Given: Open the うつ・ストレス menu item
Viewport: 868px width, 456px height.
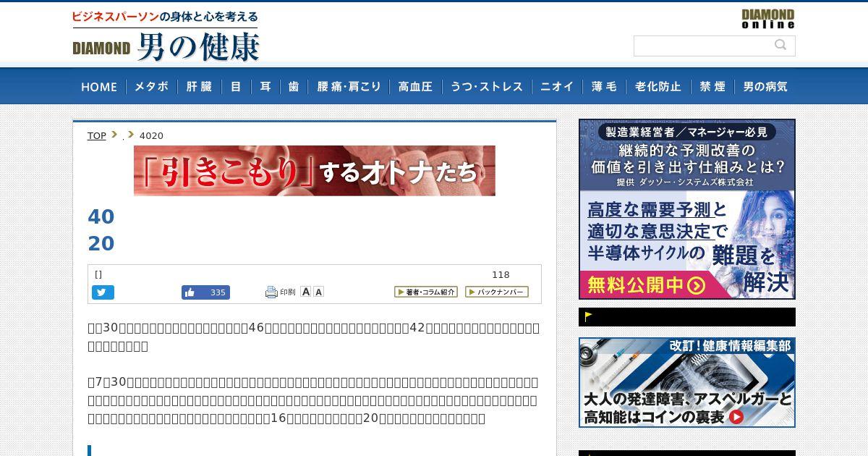Looking at the screenshot, I should [487, 87].
